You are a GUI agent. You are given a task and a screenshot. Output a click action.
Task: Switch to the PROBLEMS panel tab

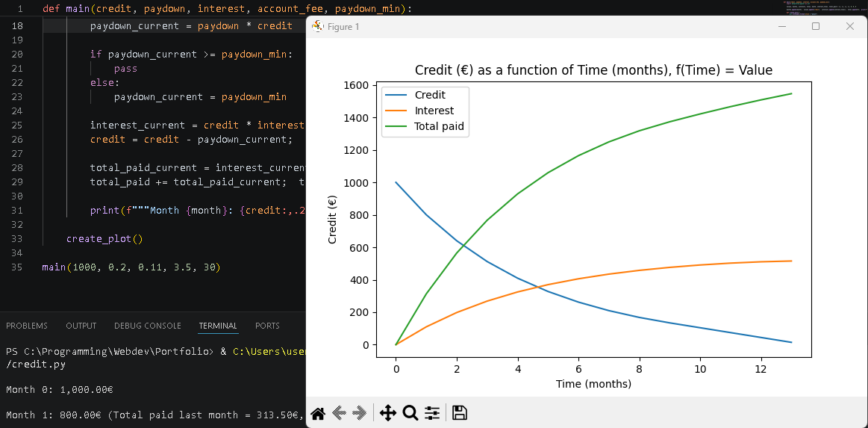(x=27, y=326)
